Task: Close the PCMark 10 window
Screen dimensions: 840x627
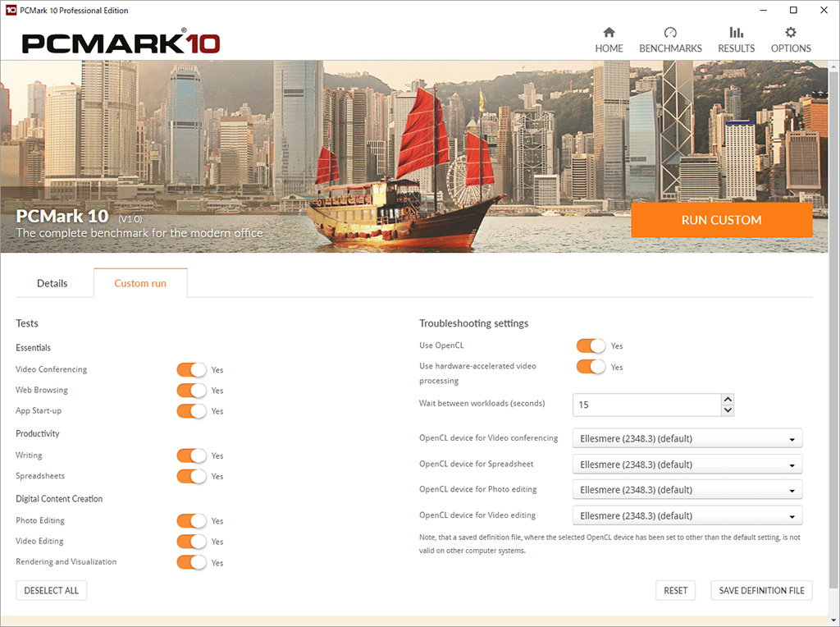Action: point(824,10)
